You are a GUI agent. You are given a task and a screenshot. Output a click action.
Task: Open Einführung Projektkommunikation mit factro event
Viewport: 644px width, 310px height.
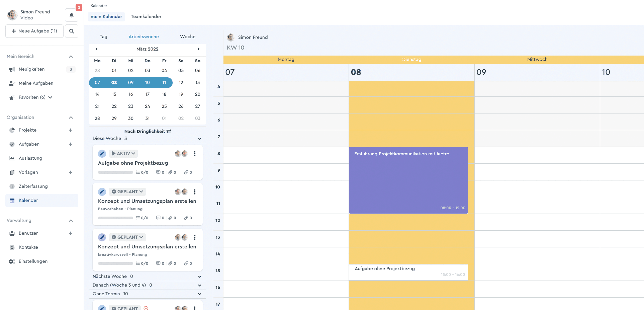408,180
